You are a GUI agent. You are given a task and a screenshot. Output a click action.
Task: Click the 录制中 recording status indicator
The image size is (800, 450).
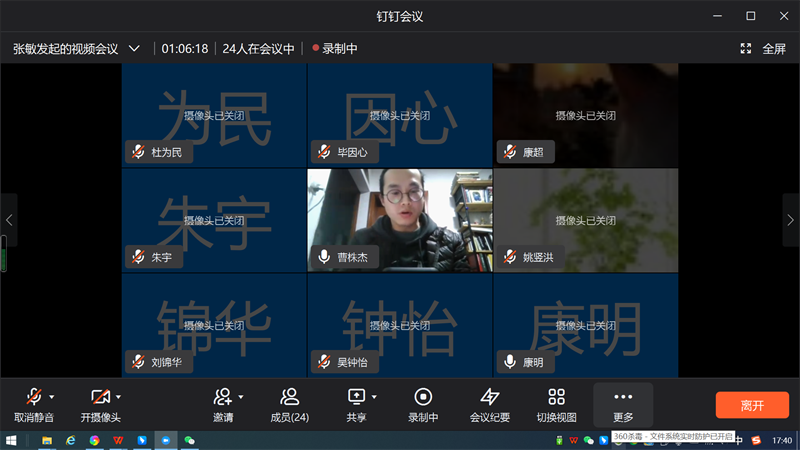click(335, 49)
